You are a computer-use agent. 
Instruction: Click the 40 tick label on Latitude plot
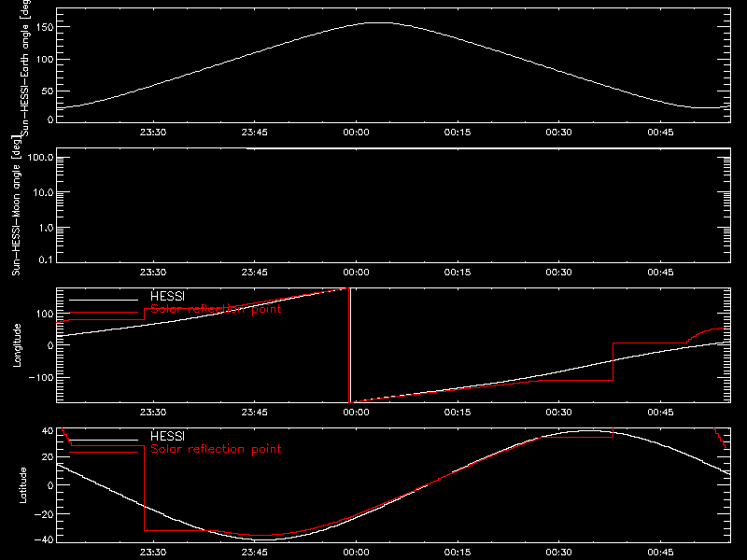[x=48, y=431]
